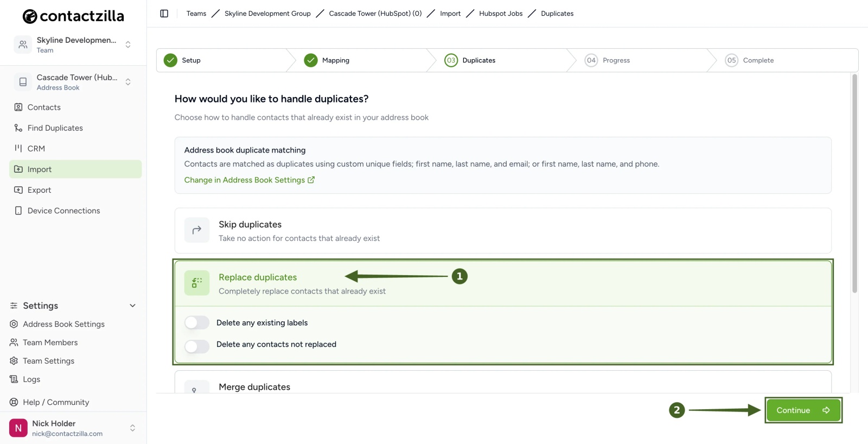Click Hubspot Jobs in the breadcrumb
Viewport: 868px width, 444px height.
[501, 14]
